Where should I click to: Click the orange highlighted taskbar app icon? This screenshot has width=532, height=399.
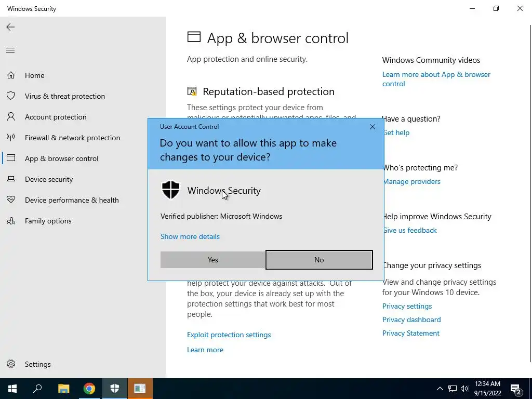140,389
